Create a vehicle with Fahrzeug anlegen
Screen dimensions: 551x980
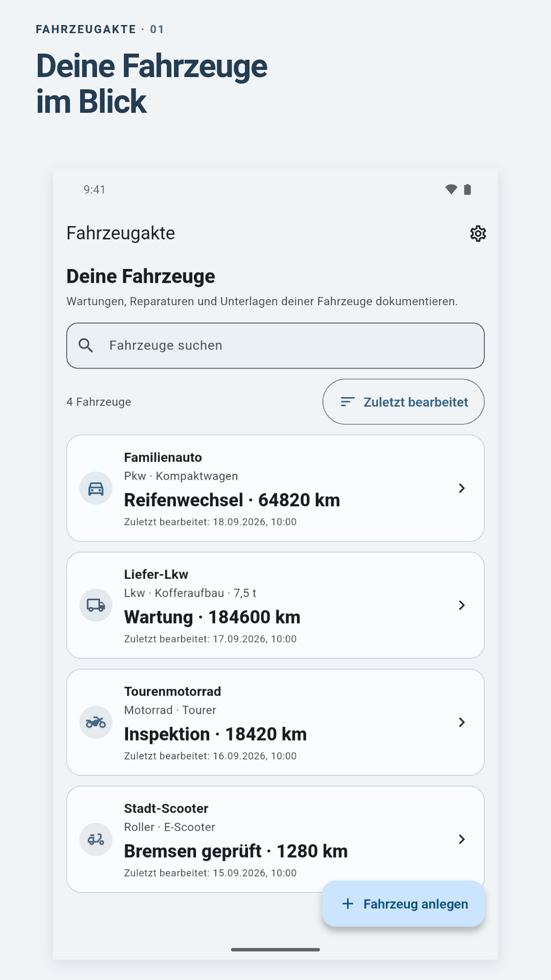[404, 904]
